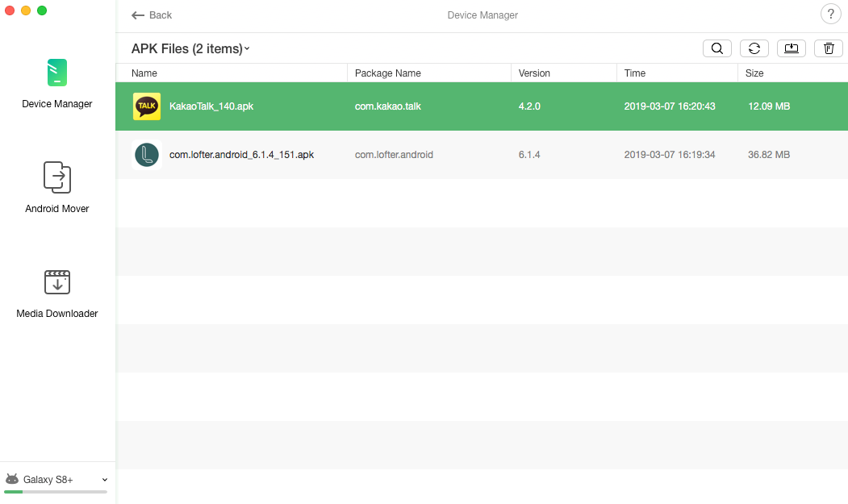Open the Media Downloader tool
The height and width of the screenshot is (504, 848).
[x=56, y=290]
